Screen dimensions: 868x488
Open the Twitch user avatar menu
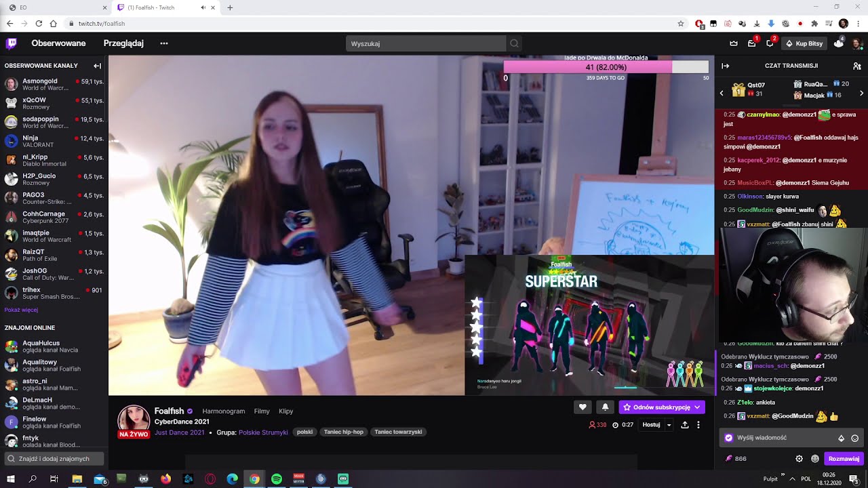pos(856,43)
